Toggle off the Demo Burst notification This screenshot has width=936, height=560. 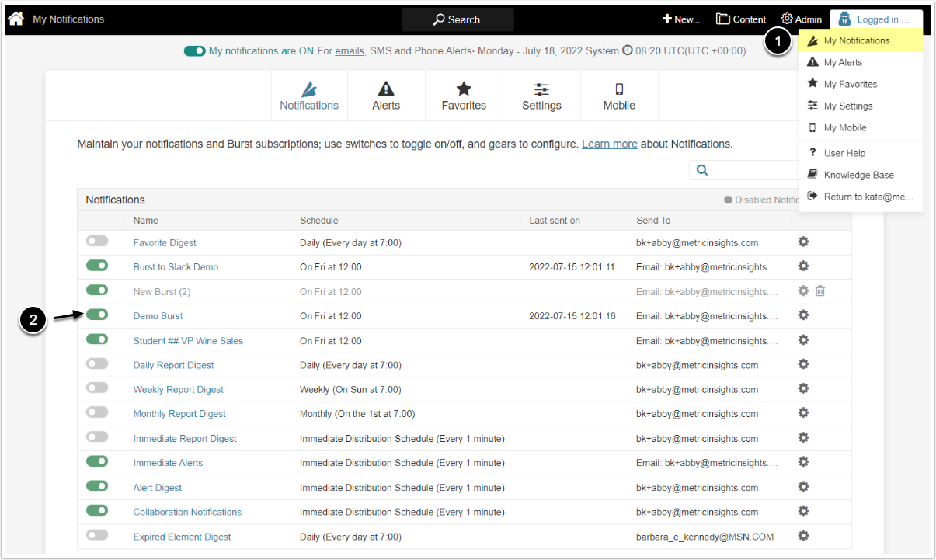coord(97,315)
